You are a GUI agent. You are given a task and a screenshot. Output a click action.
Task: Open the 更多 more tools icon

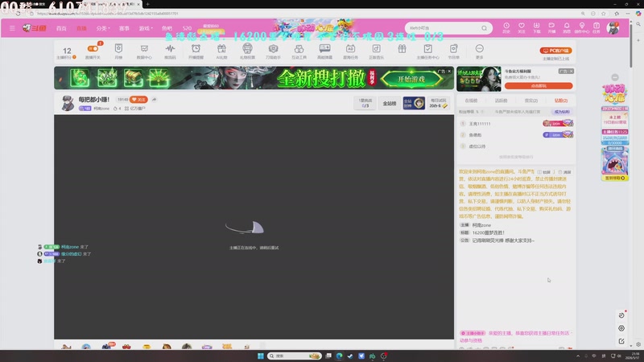pyautogui.click(x=479, y=51)
